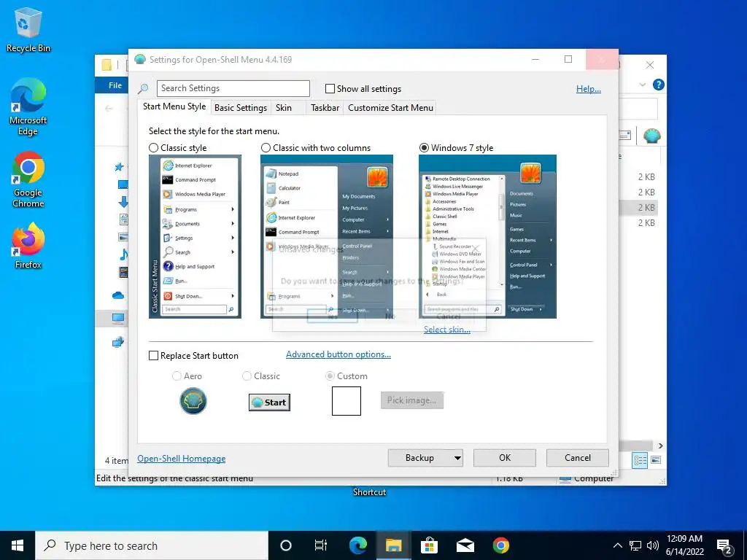Click the taskbar search box
The width and height of the screenshot is (747, 560).
coord(152,545)
